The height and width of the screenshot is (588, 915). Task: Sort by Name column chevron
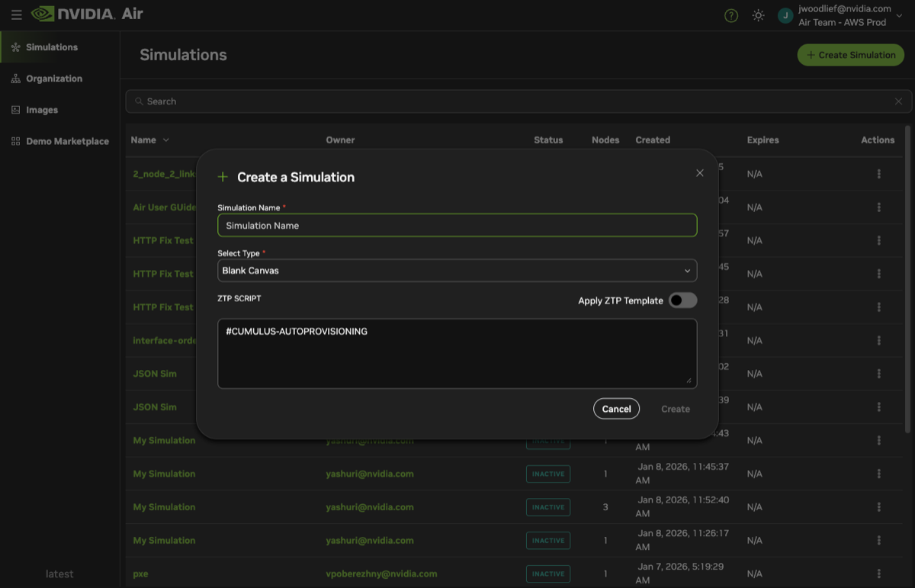point(166,140)
